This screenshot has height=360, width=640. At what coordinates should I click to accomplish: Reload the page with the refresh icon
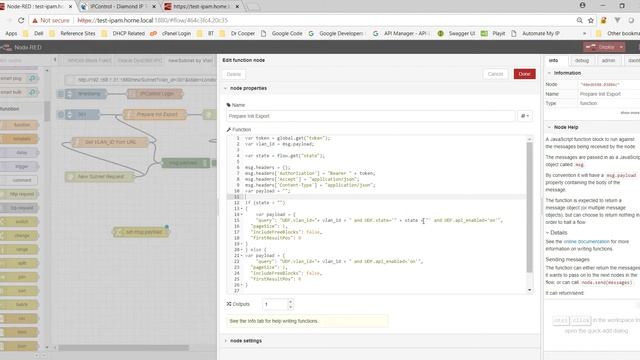click(21, 20)
